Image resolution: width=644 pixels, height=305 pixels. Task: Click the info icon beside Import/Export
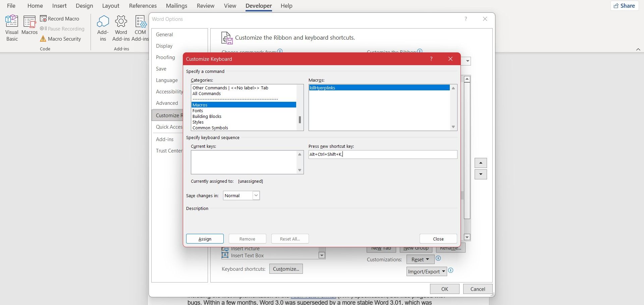(451, 270)
